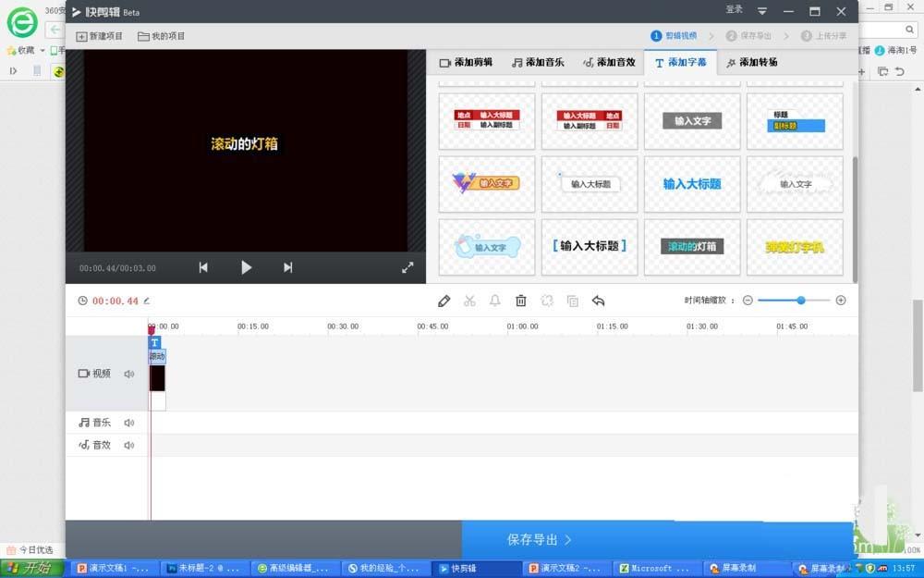This screenshot has height=578, width=924.
Task: Mute the 视频 video track
Action: coord(129,374)
